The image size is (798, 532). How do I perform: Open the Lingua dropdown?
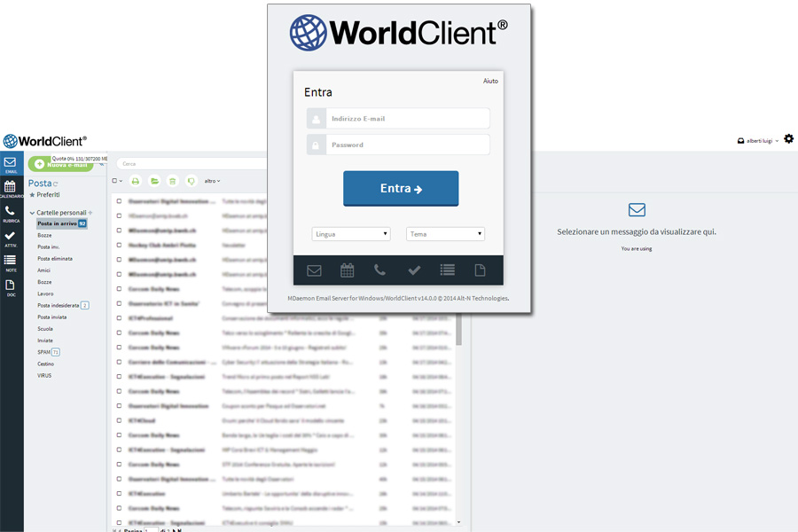pyautogui.click(x=351, y=232)
